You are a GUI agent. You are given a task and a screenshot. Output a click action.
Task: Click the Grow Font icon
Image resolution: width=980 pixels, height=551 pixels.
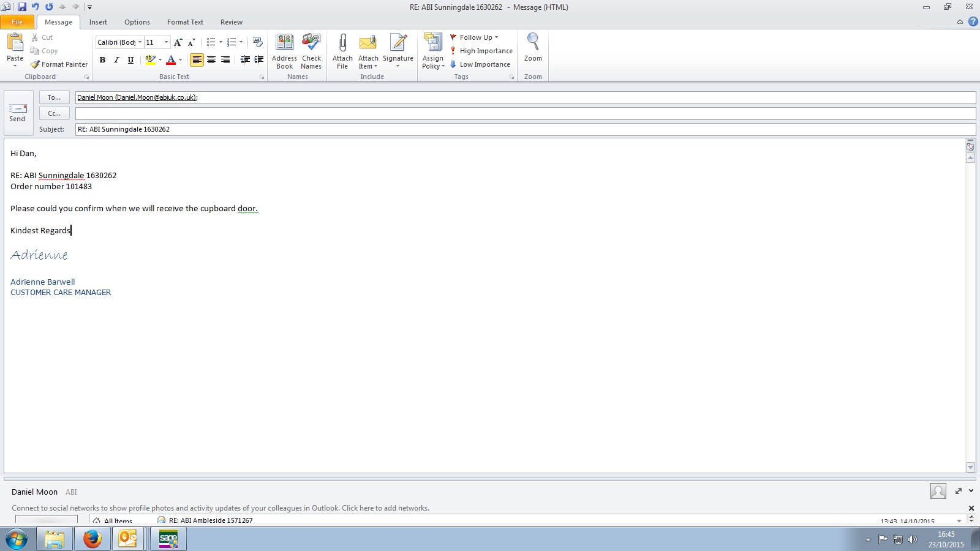178,42
